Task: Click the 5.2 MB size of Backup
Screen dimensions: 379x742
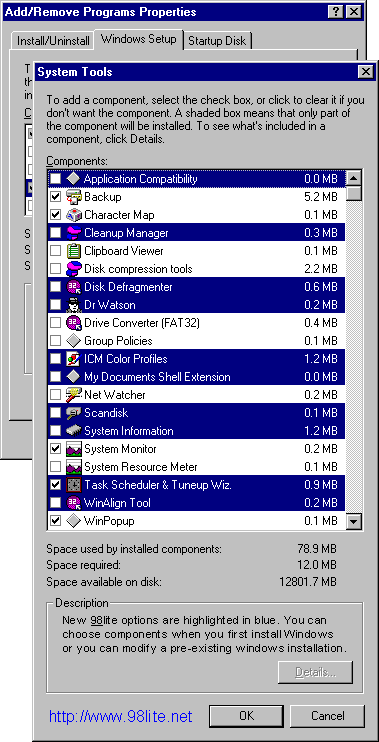Action: point(321,197)
